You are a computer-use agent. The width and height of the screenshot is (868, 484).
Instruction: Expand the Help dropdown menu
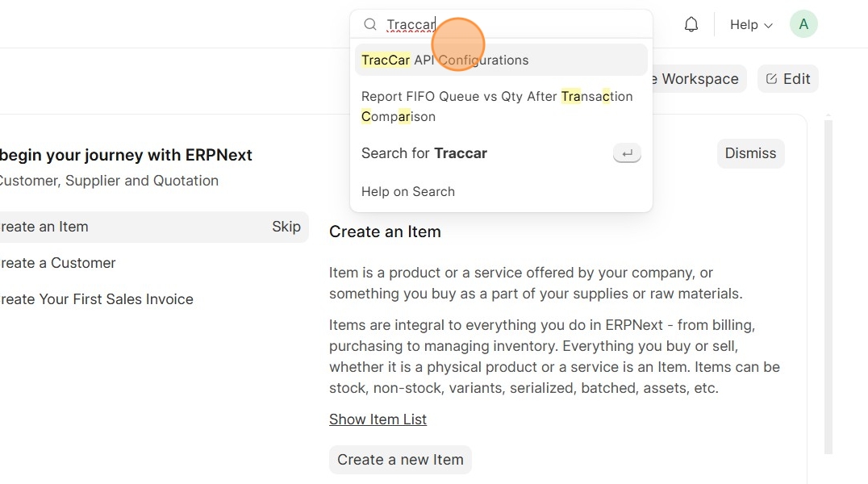coord(751,25)
